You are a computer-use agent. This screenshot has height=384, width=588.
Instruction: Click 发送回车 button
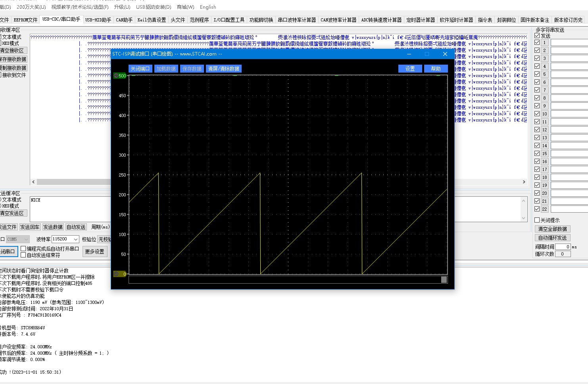coord(30,227)
